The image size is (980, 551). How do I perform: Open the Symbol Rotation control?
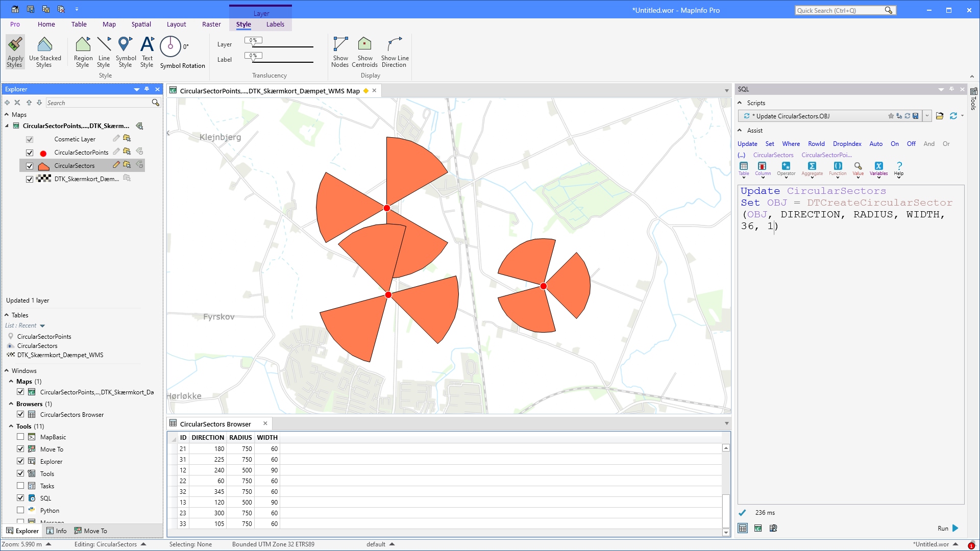170,46
